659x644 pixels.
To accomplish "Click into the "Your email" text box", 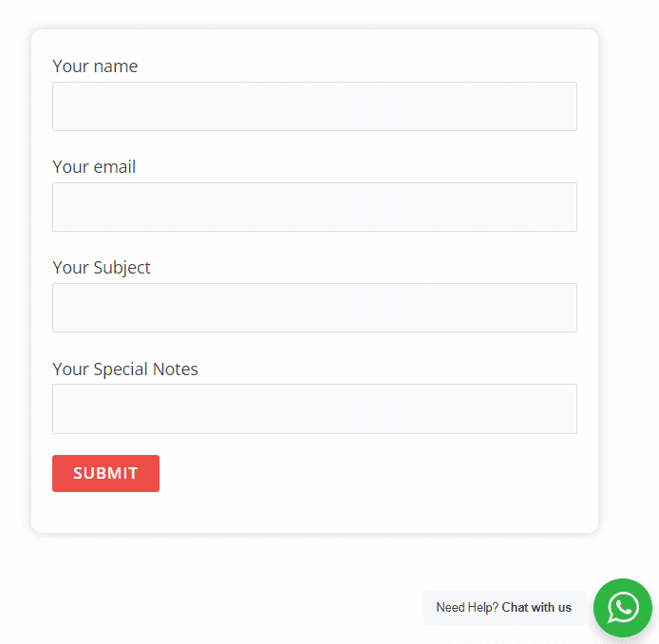I will 314,207.
